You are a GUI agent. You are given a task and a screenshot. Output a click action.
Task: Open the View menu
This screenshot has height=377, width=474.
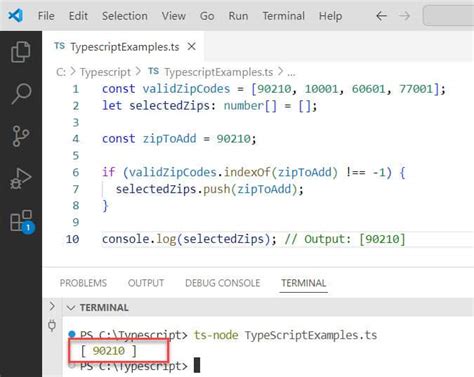pyautogui.click(x=174, y=16)
